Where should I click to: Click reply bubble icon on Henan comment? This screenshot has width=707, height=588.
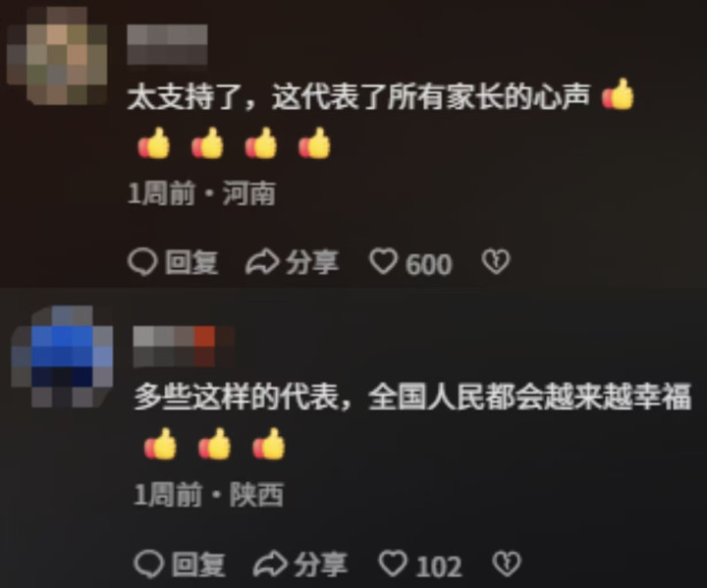coord(142,262)
